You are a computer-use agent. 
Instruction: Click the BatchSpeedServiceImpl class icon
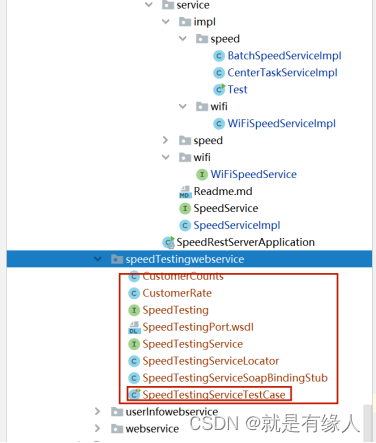[219, 56]
